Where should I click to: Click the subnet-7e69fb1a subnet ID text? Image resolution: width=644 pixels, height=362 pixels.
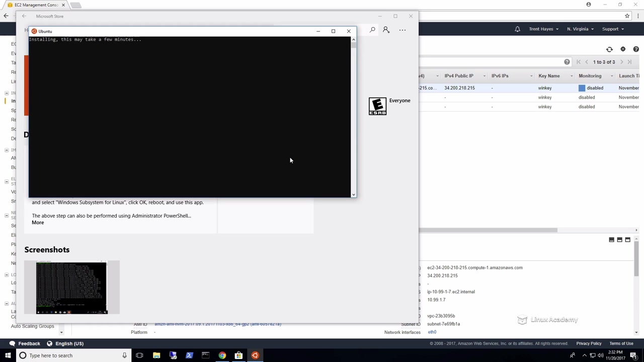coord(444,324)
